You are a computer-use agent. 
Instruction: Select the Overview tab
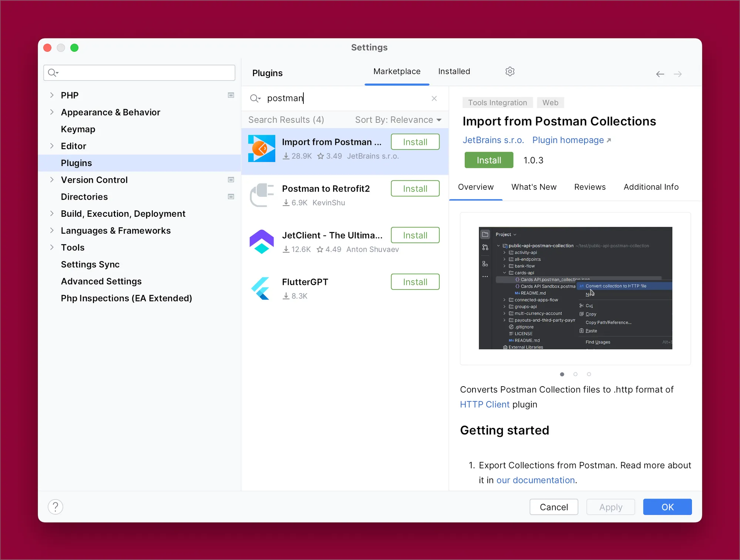[x=476, y=187]
